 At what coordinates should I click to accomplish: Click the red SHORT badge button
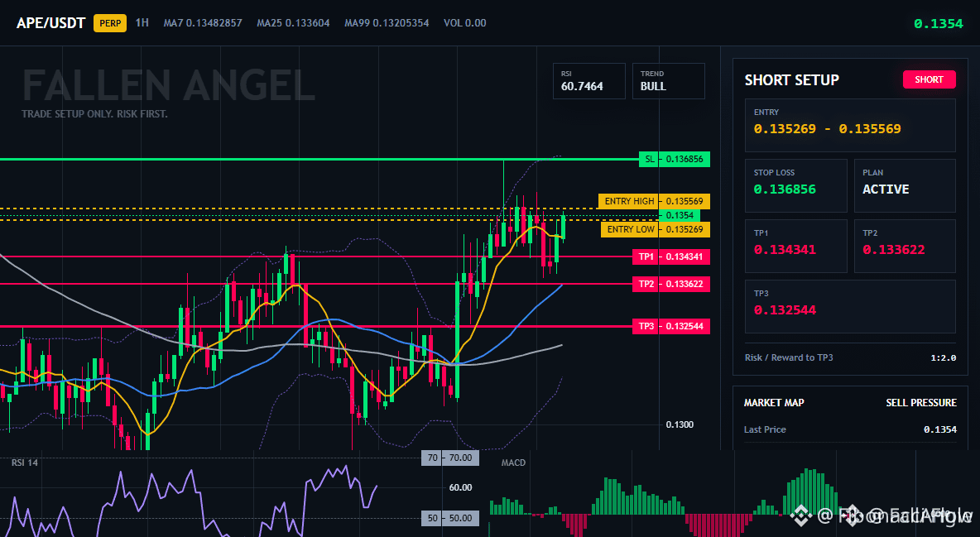[x=929, y=79]
